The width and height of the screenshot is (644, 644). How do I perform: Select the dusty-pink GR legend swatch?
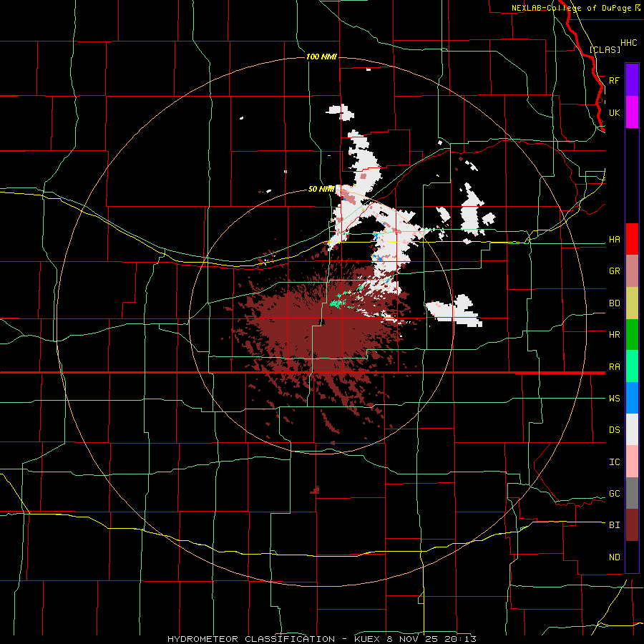click(632, 270)
